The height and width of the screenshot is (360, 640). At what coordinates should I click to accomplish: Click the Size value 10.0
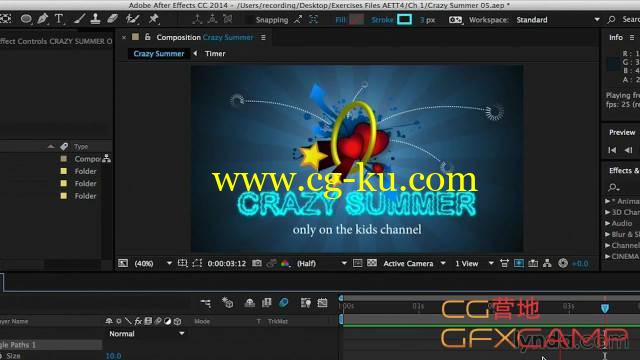pyautogui.click(x=113, y=356)
